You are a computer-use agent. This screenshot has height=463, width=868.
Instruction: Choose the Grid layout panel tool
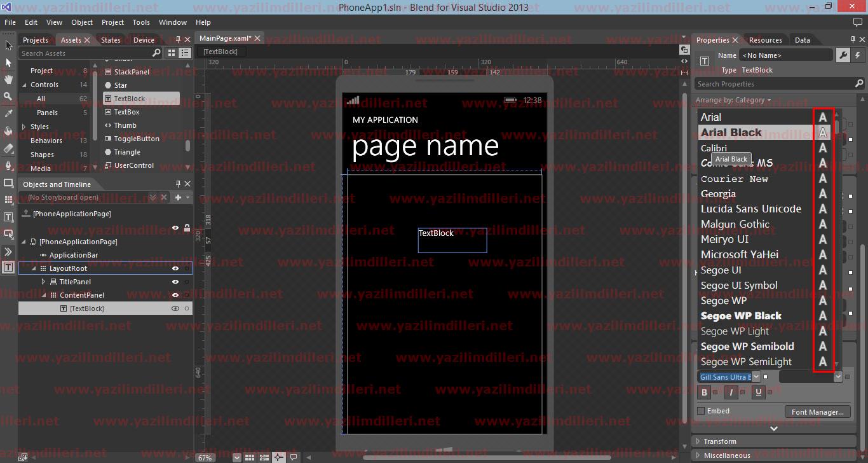coord(8,200)
